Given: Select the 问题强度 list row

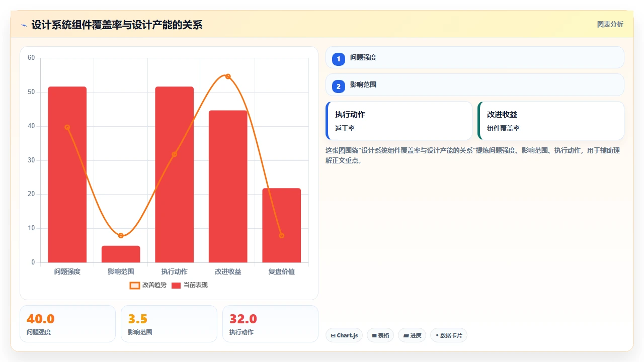Looking at the screenshot, I should [x=475, y=57].
